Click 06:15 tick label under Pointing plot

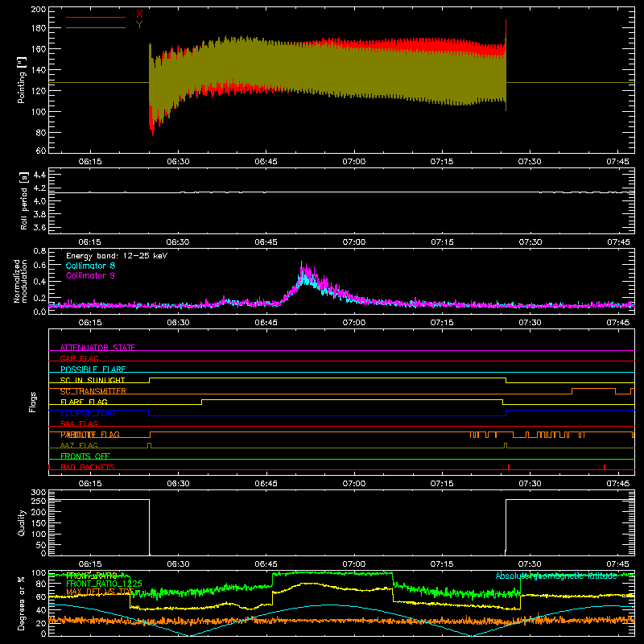point(90,162)
